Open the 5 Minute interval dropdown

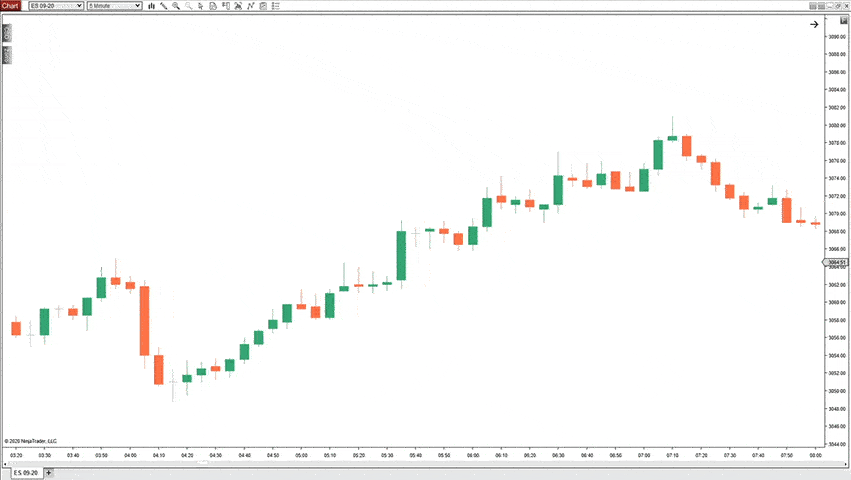click(x=115, y=6)
